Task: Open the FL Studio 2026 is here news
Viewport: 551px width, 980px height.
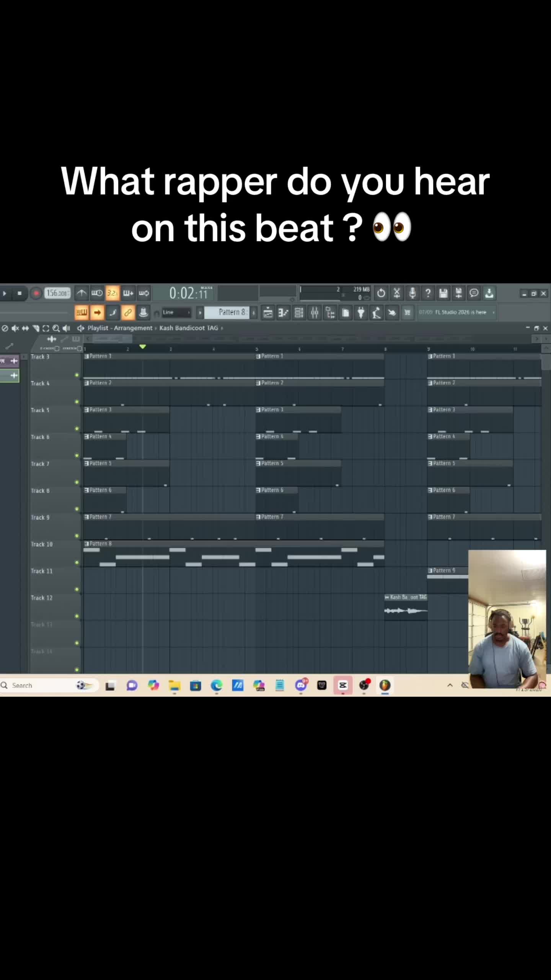Action: click(456, 312)
